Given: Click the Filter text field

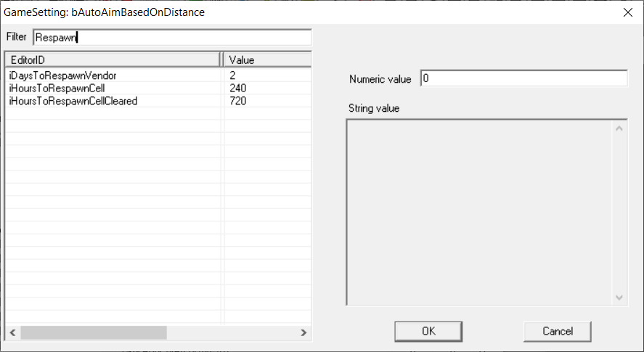Looking at the screenshot, I should (172, 37).
